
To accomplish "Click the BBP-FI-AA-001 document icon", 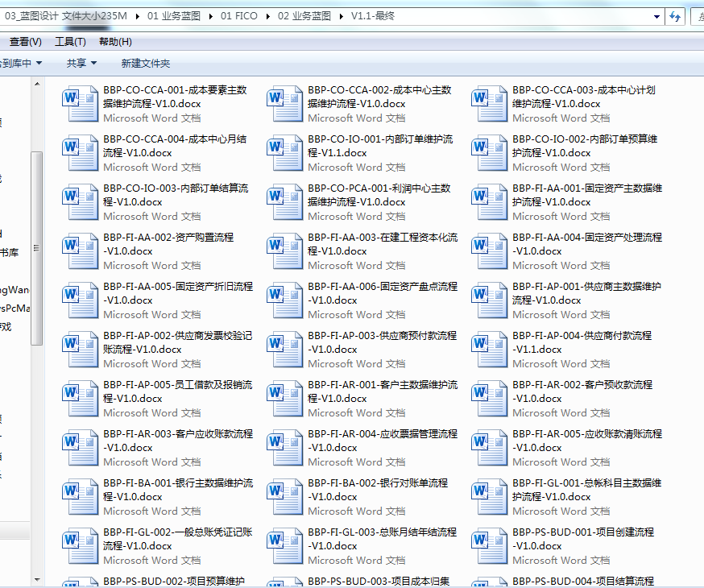I will click(x=490, y=202).
